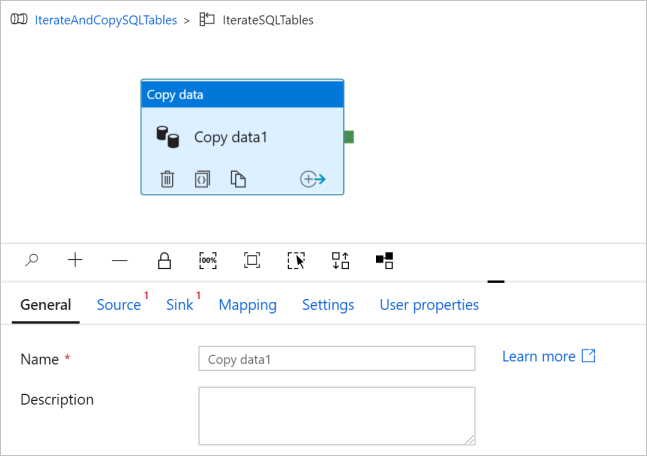This screenshot has height=456, width=647.
Task: Clone the Copy data1 activity
Action: click(238, 179)
